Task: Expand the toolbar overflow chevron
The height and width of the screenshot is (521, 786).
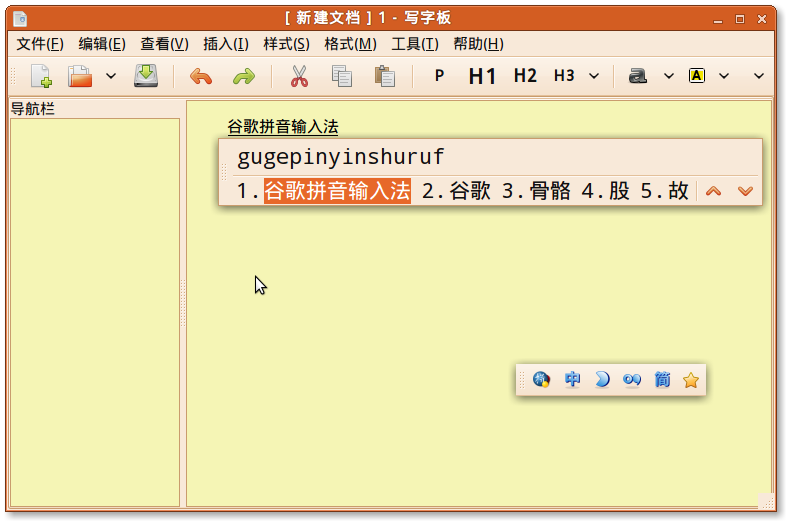Action: pyautogui.click(x=759, y=76)
